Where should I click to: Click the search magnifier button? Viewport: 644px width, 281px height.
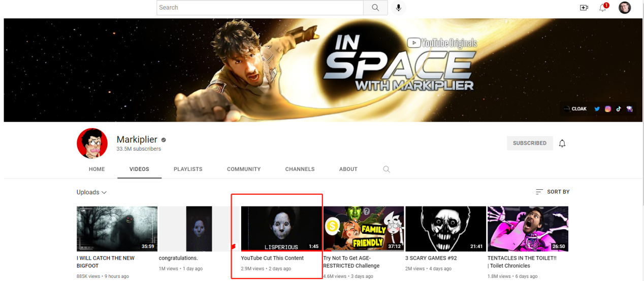click(x=375, y=8)
